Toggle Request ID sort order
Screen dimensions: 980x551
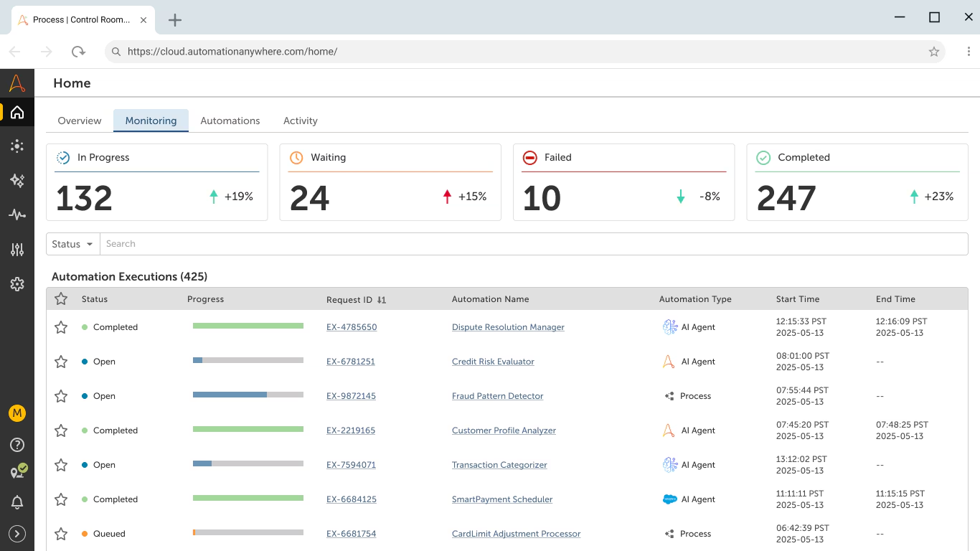[x=380, y=299]
